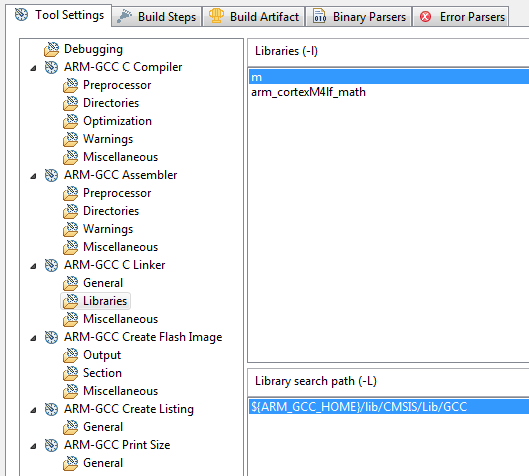Viewport: 529px width, 476px height.
Task: Select library entry 'm' in Libraries list
Action: coord(389,77)
